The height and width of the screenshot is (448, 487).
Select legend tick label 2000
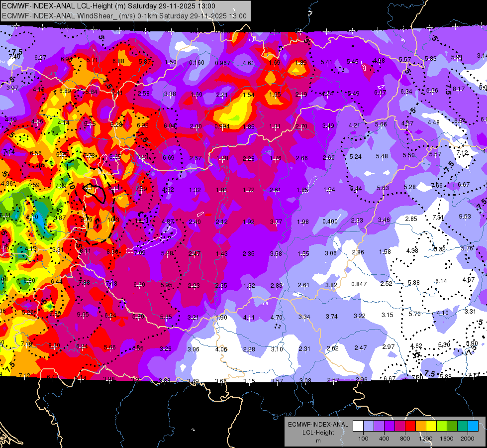click(468, 439)
